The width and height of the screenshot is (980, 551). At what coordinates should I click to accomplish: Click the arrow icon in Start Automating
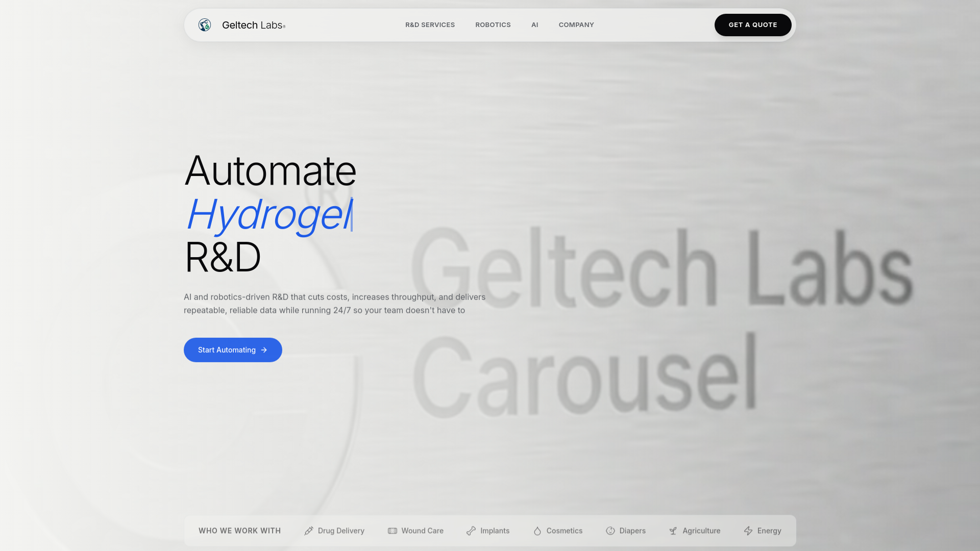[264, 350]
